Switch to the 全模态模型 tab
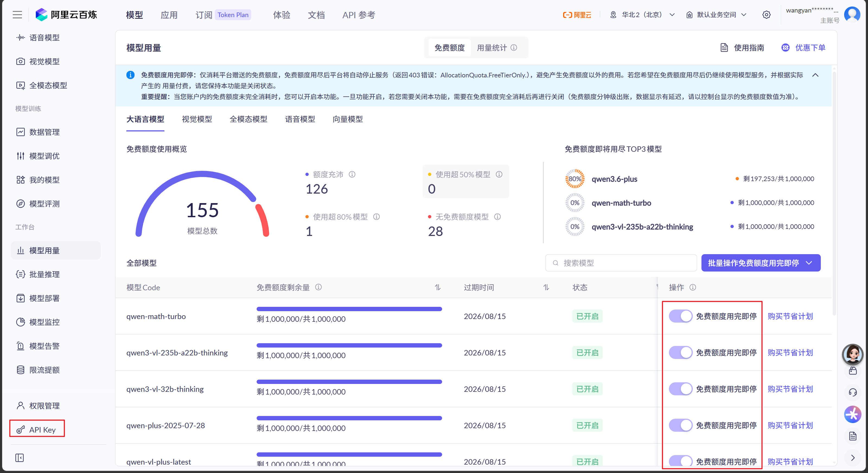 tap(248, 119)
